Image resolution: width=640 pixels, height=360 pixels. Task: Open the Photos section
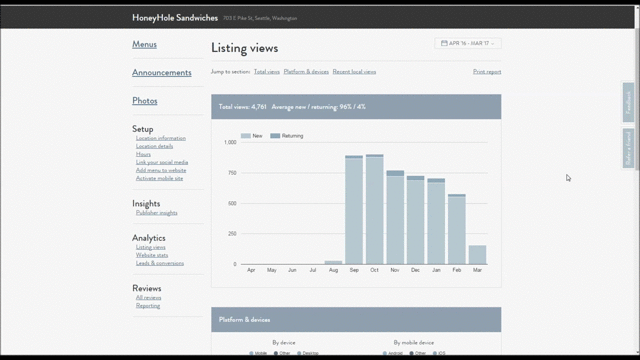click(x=144, y=101)
